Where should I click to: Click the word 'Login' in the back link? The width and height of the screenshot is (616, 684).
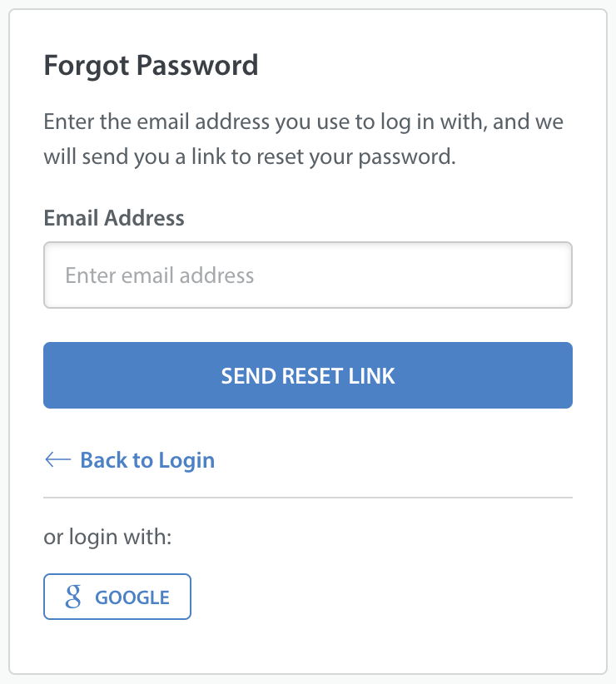[x=186, y=461]
